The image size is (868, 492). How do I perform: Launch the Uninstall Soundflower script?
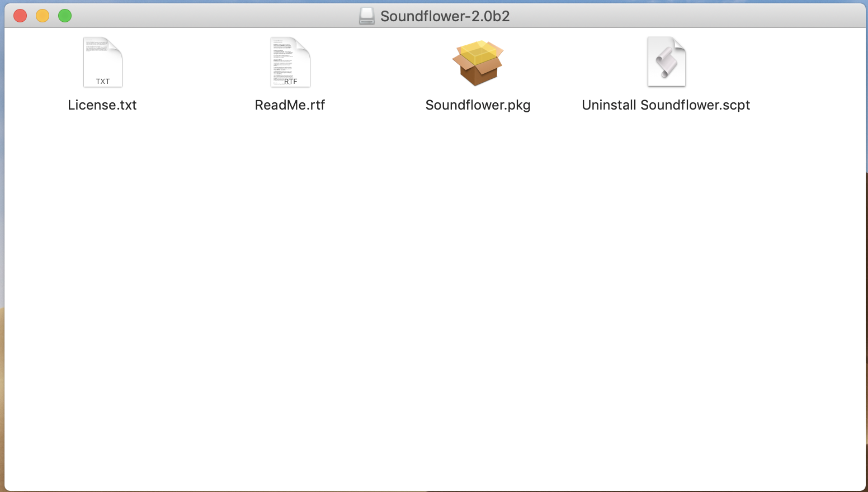pyautogui.click(x=666, y=62)
